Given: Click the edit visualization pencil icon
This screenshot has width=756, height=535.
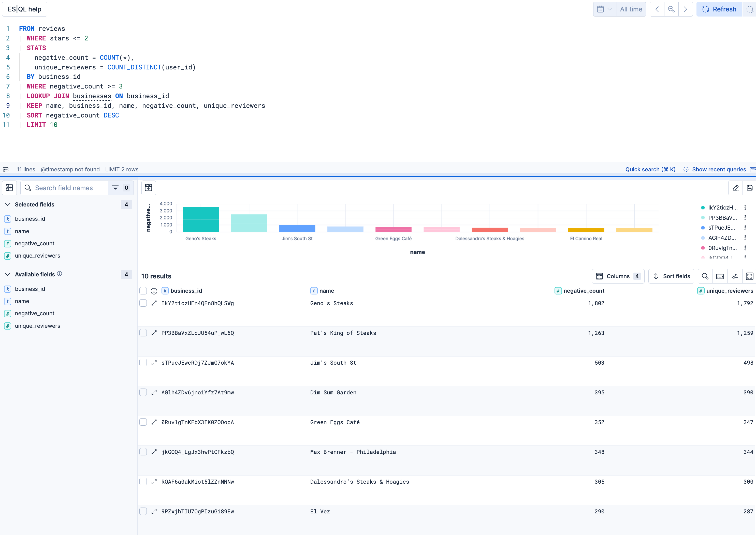Looking at the screenshot, I should coord(735,188).
